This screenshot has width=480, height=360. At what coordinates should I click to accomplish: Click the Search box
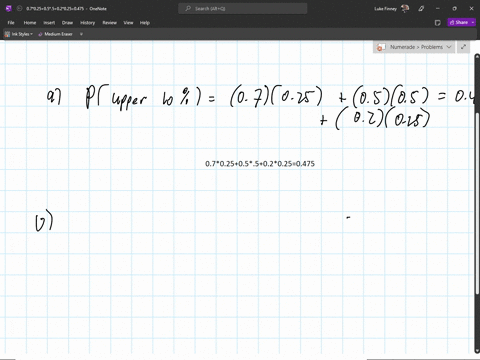click(243, 9)
